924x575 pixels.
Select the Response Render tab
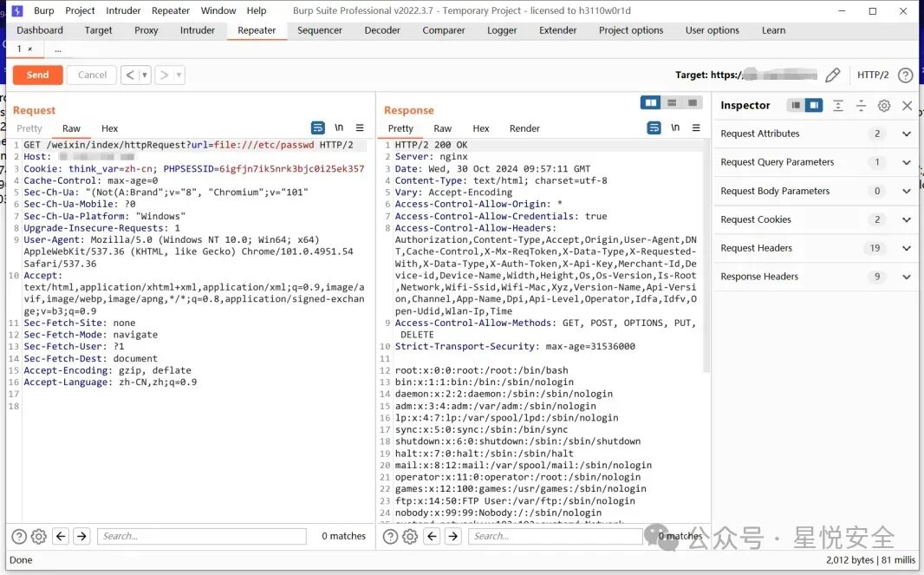click(524, 128)
